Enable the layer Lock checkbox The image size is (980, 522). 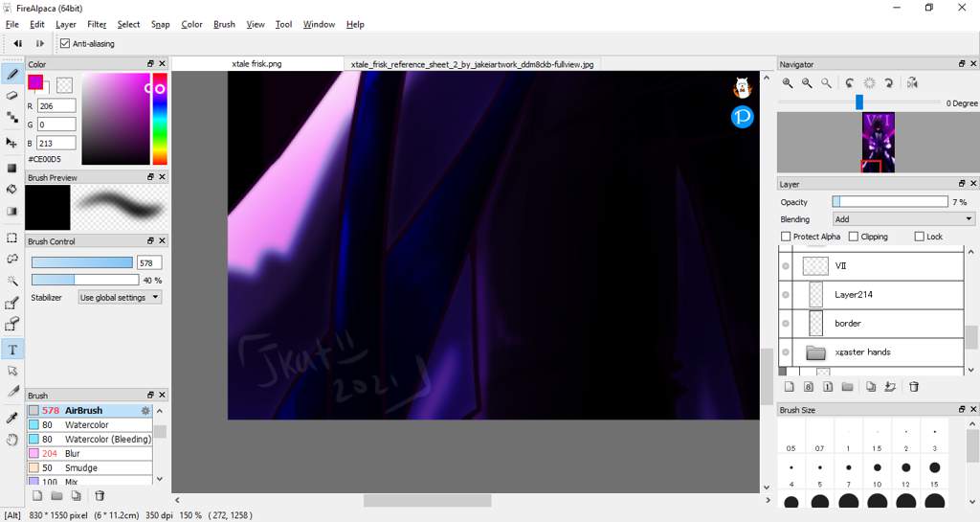(919, 237)
